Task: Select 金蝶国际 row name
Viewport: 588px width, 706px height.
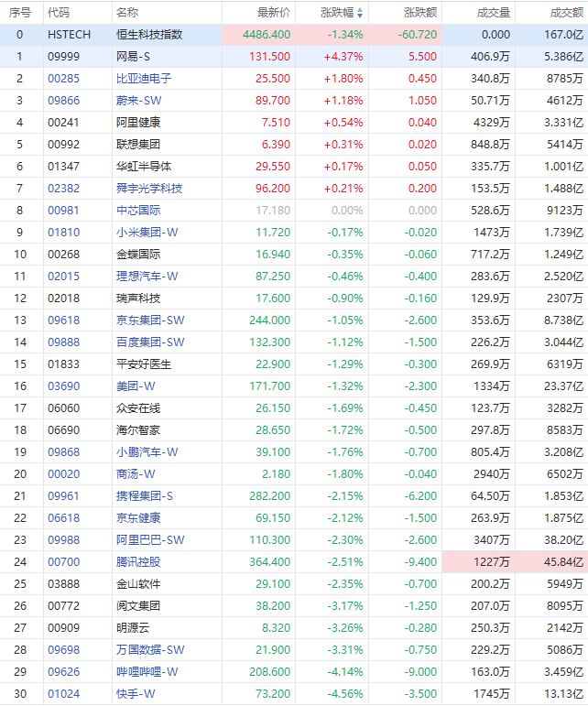Action: point(138,255)
